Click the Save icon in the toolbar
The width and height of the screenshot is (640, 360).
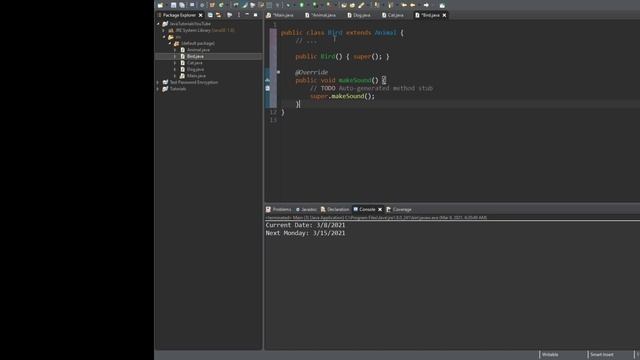point(173,5)
